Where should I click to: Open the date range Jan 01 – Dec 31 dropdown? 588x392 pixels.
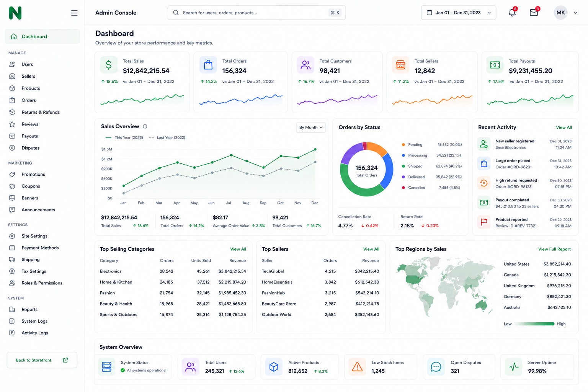[x=459, y=13]
